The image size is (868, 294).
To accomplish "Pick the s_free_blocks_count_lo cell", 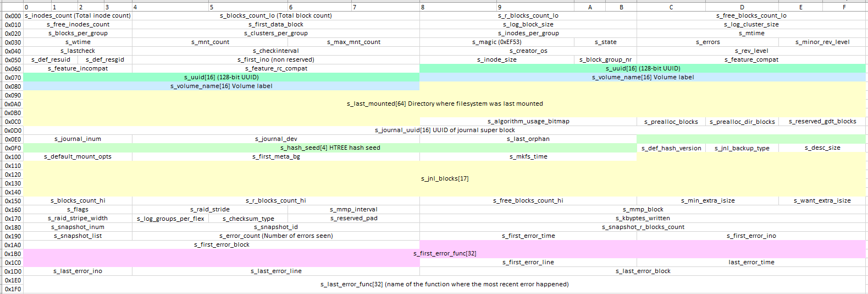I will pyautogui.click(x=751, y=15).
